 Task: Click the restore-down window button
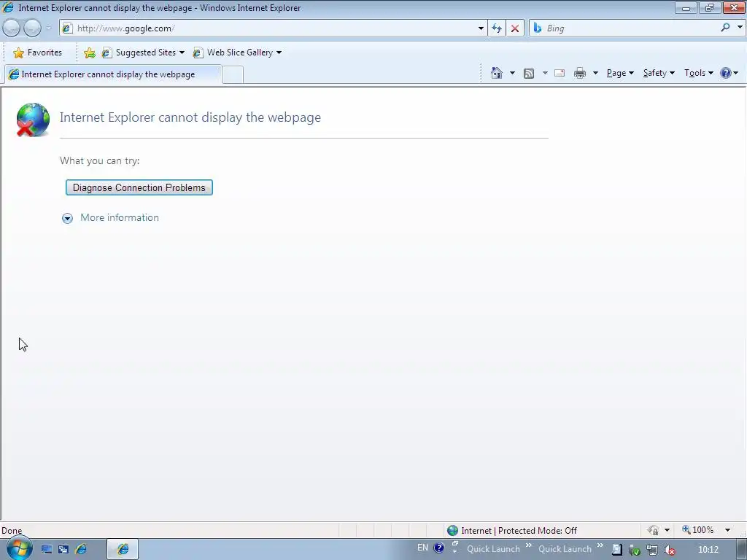point(709,7)
